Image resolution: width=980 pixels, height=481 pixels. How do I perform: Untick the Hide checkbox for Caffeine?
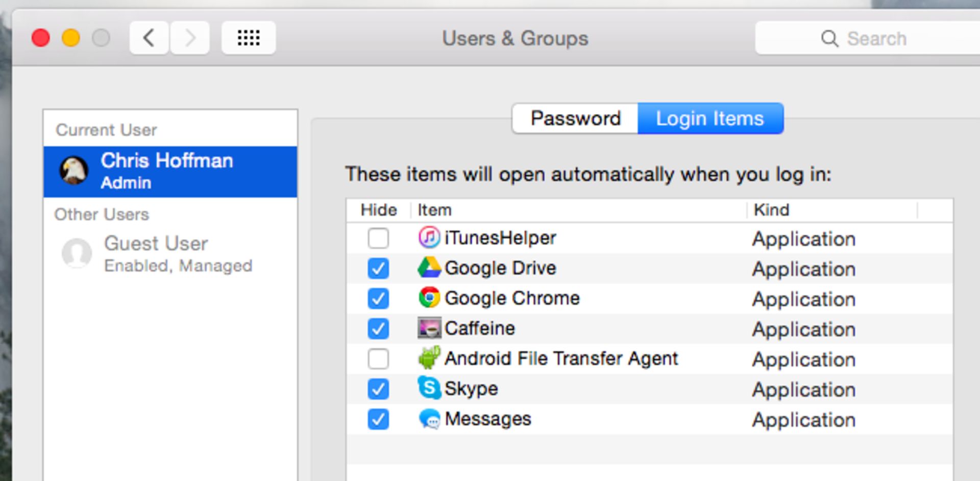[x=378, y=328]
